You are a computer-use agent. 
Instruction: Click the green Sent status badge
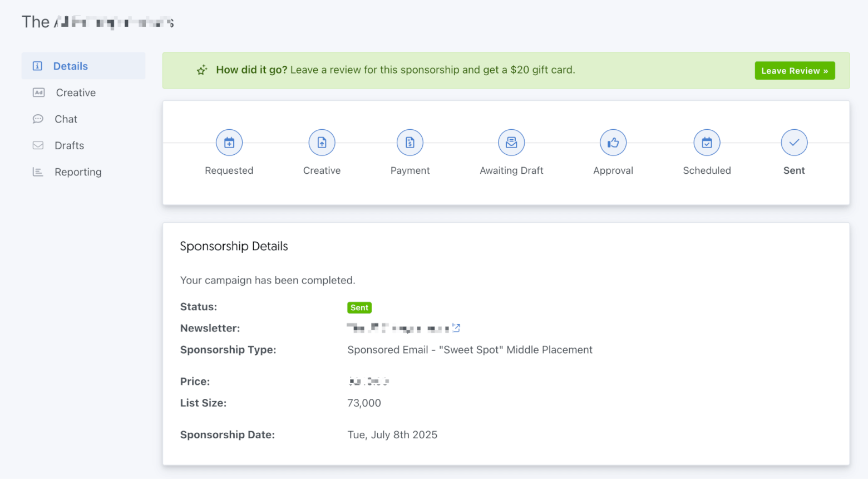(x=359, y=307)
